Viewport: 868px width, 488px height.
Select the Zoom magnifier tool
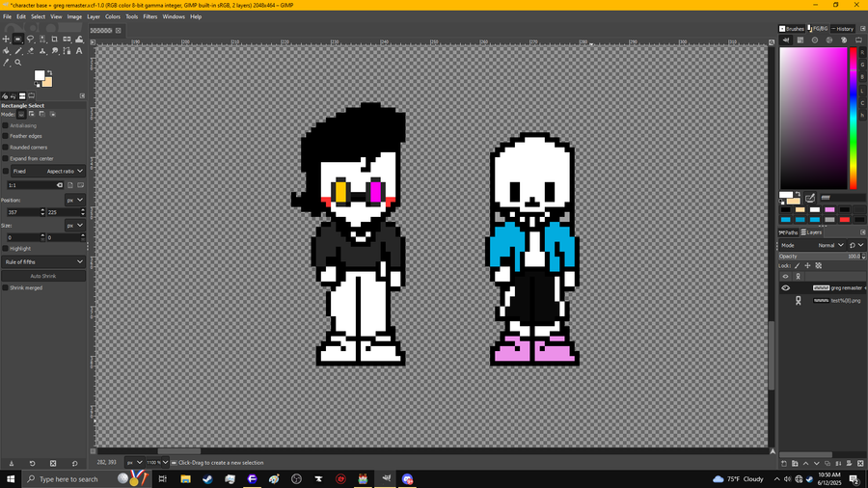(18, 63)
